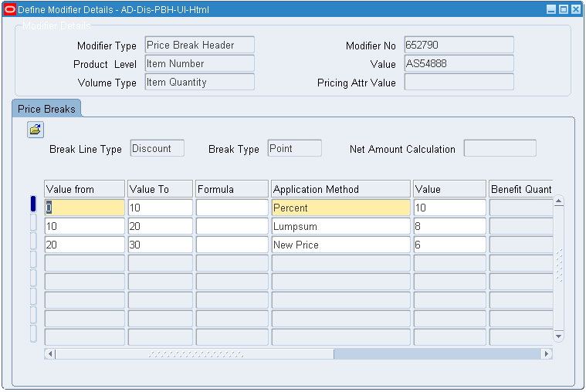The height and width of the screenshot is (392, 586).
Task: Click the Break Type field showing Point
Action: pyautogui.click(x=294, y=148)
